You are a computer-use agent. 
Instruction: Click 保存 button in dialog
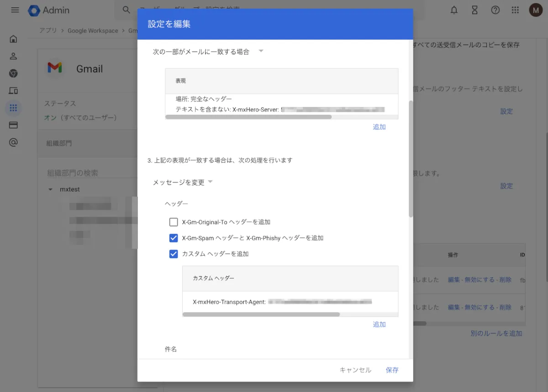tap(392, 370)
